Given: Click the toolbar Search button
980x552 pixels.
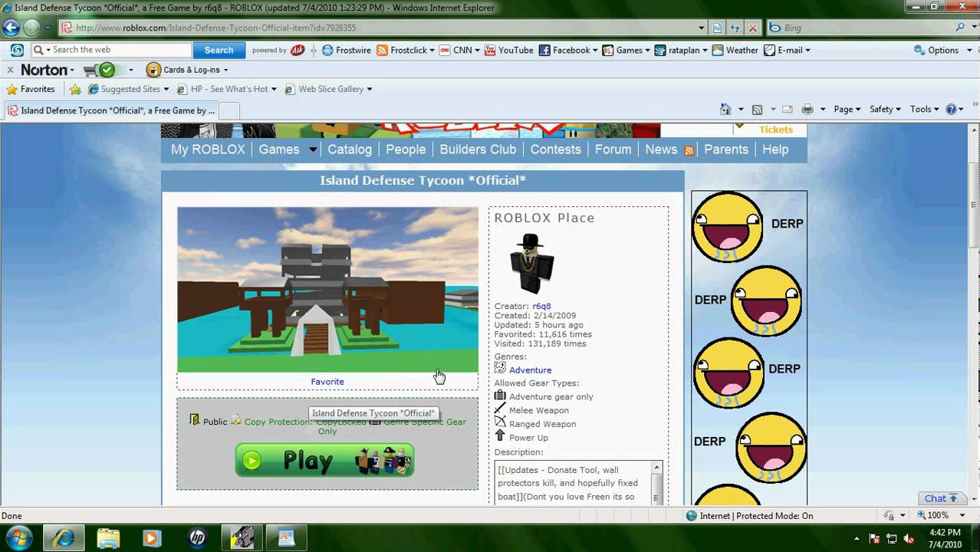Looking at the screenshot, I should tap(219, 50).
